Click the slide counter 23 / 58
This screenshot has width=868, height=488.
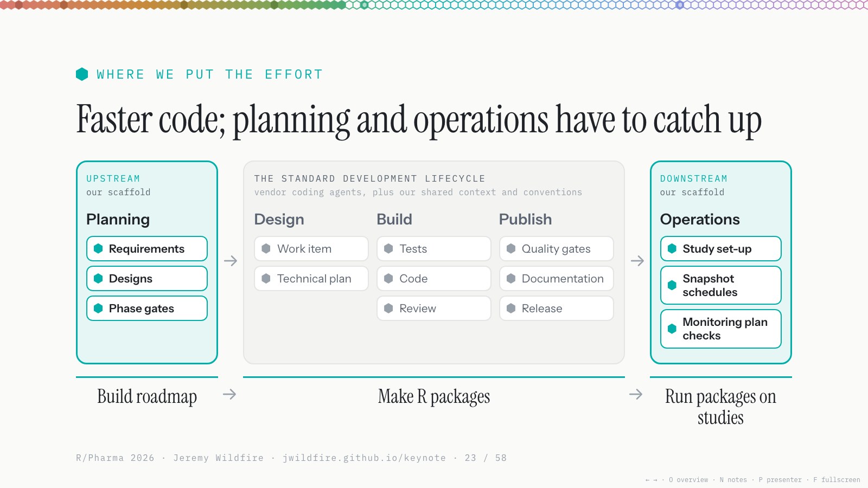tap(486, 458)
